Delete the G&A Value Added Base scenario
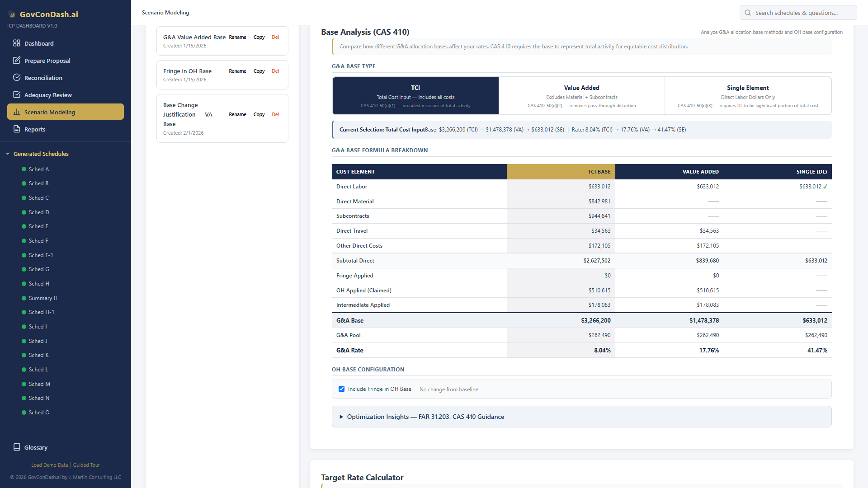Screen dimensions: 868x488 pyautogui.click(x=275, y=37)
